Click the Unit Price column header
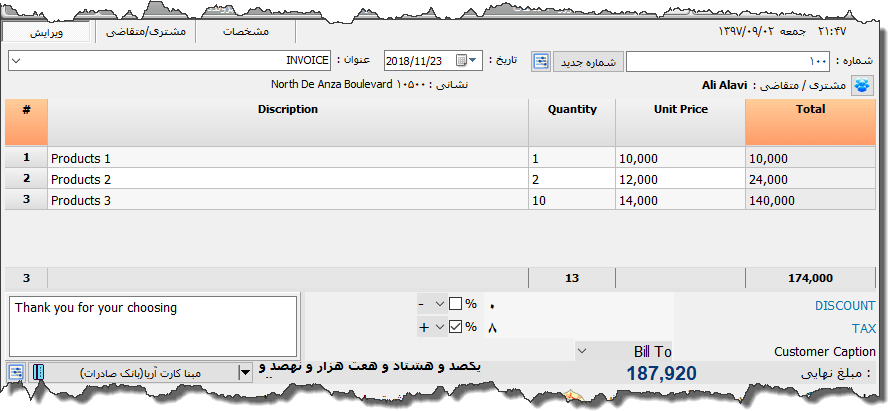Screen dimensions: 888x411 pyautogui.click(x=681, y=123)
